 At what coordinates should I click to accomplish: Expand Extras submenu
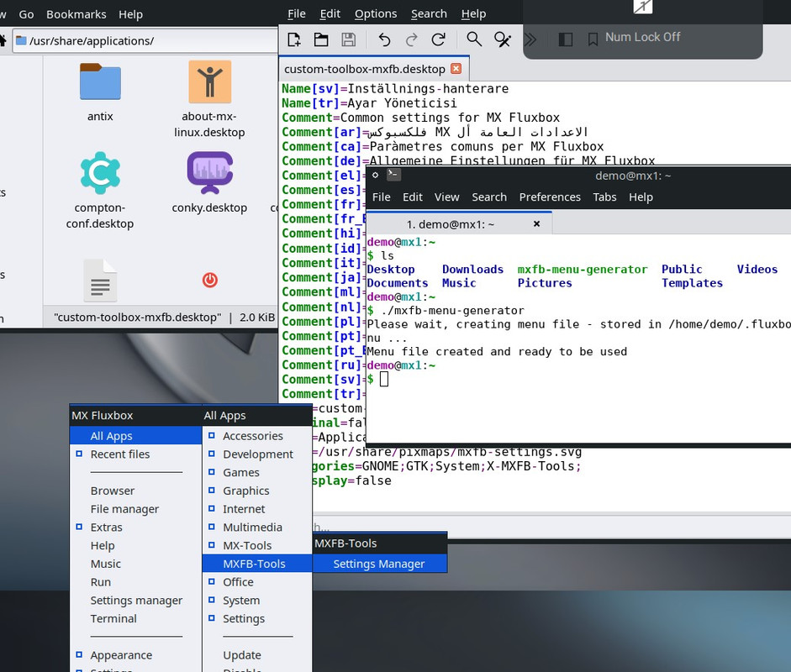[x=135, y=528]
